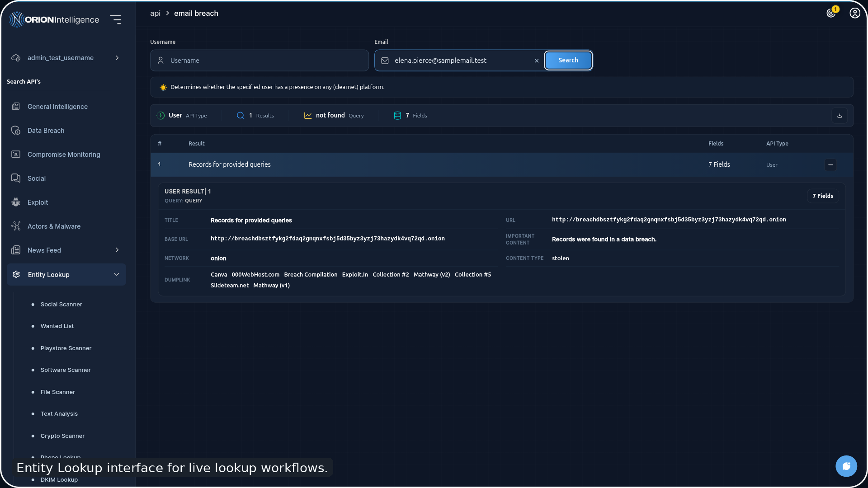Click the cloud icon beside admin_test_username
This screenshot has height=488, width=868.
[16, 58]
